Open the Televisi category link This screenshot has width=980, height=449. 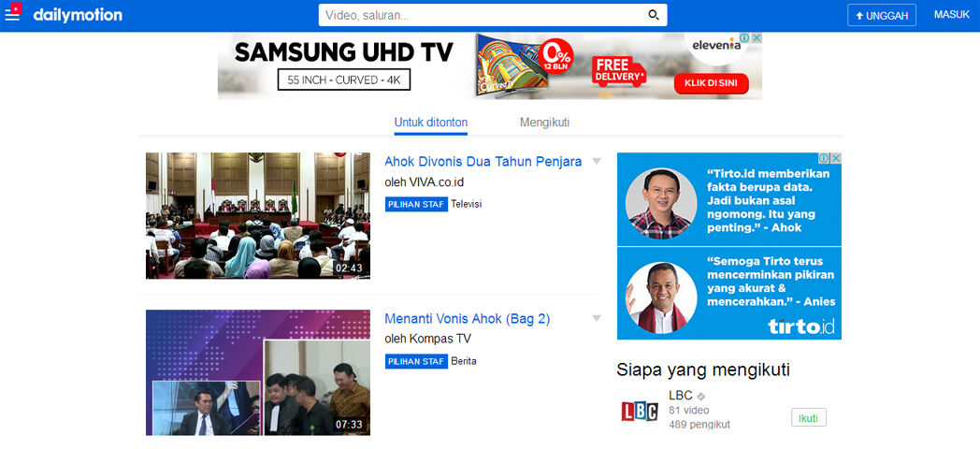[x=467, y=204]
